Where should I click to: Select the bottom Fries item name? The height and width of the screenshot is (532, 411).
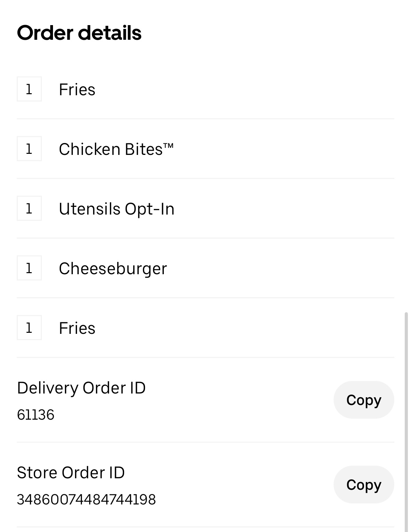pos(77,328)
